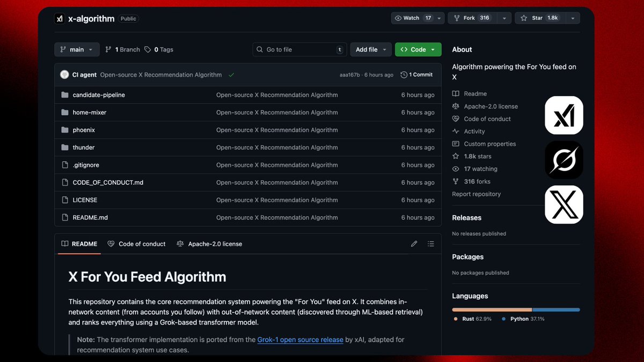Click the xAI organization avatar beside x-algorithm

pos(60,18)
